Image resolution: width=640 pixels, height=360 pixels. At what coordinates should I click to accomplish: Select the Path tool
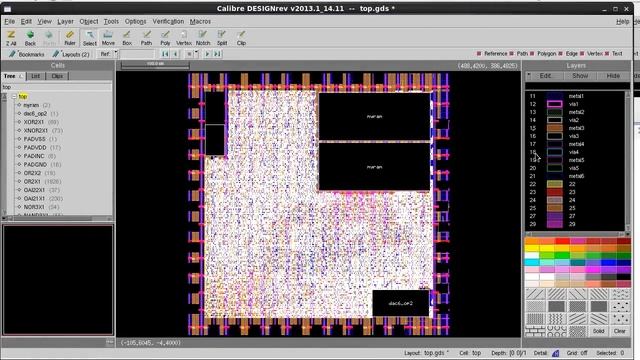[146, 38]
